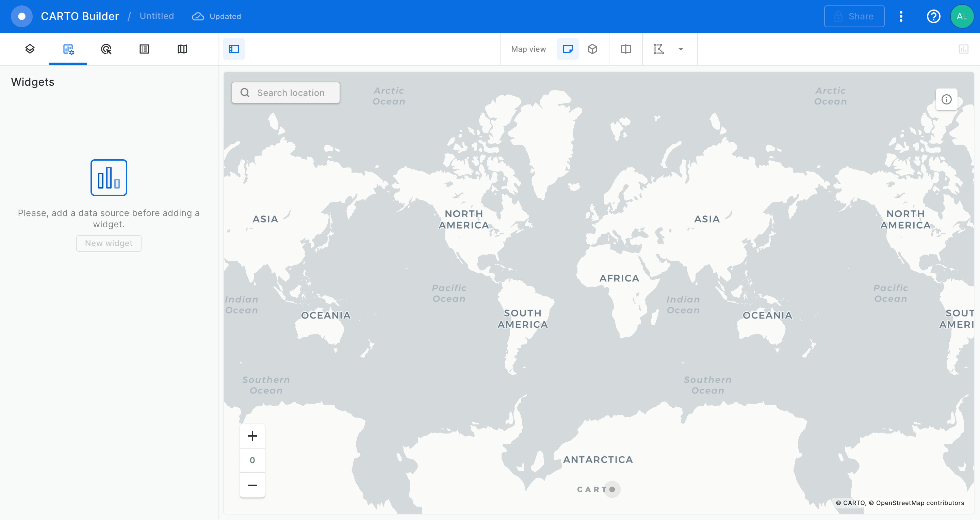Open the Basemap panel tab icon
The width and height of the screenshot is (980, 520).
pyautogui.click(x=182, y=49)
